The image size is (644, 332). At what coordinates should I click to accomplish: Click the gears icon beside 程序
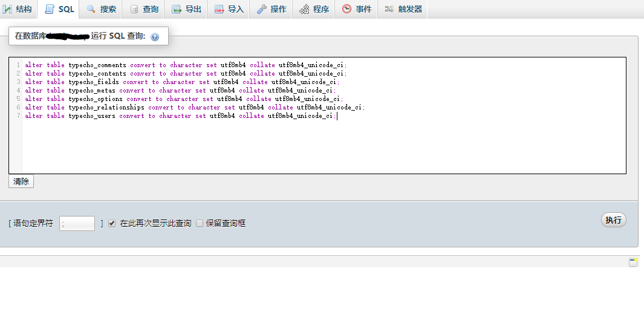304,9
